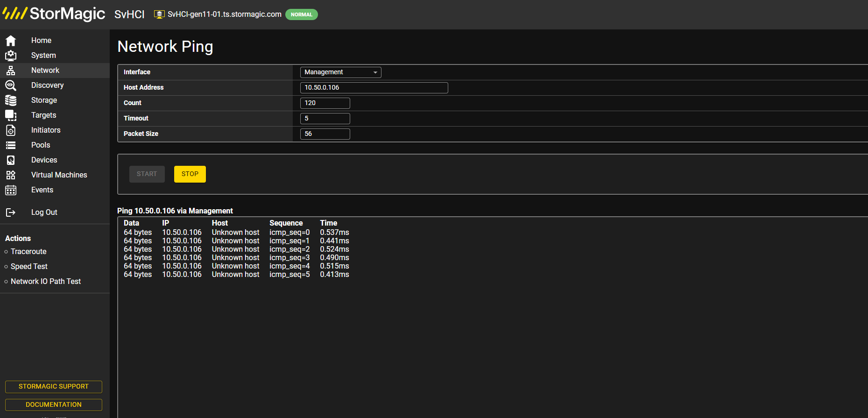Click the Log Out arrow icon
Image resolution: width=868 pixels, height=418 pixels.
11,213
